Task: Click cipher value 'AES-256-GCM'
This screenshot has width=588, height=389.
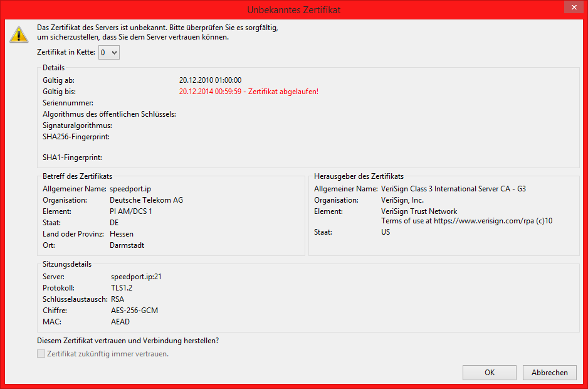Action: (x=134, y=311)
